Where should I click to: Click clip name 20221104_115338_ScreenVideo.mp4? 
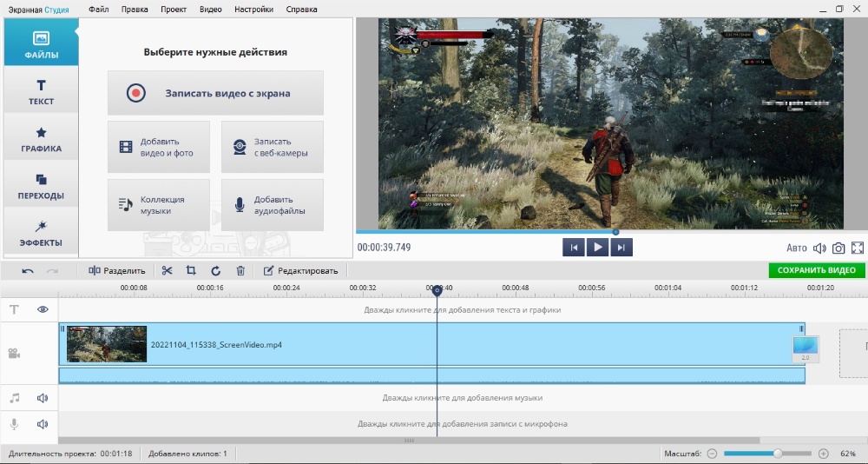pyautogui.click(x=216, y=345)
